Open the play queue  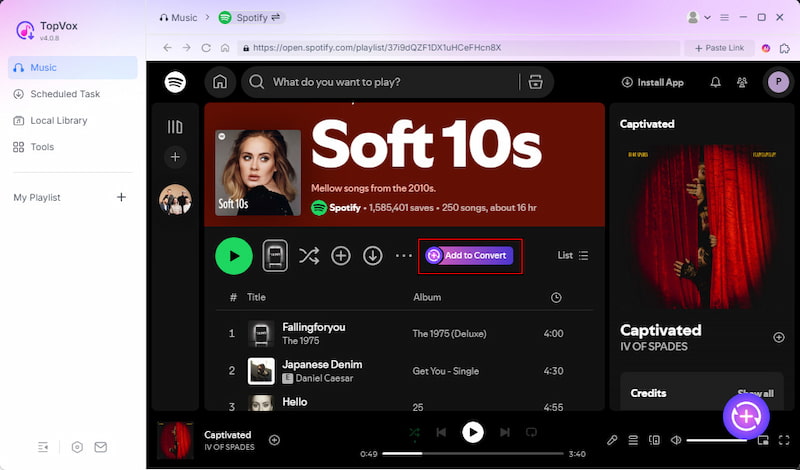tap(633, 440)
